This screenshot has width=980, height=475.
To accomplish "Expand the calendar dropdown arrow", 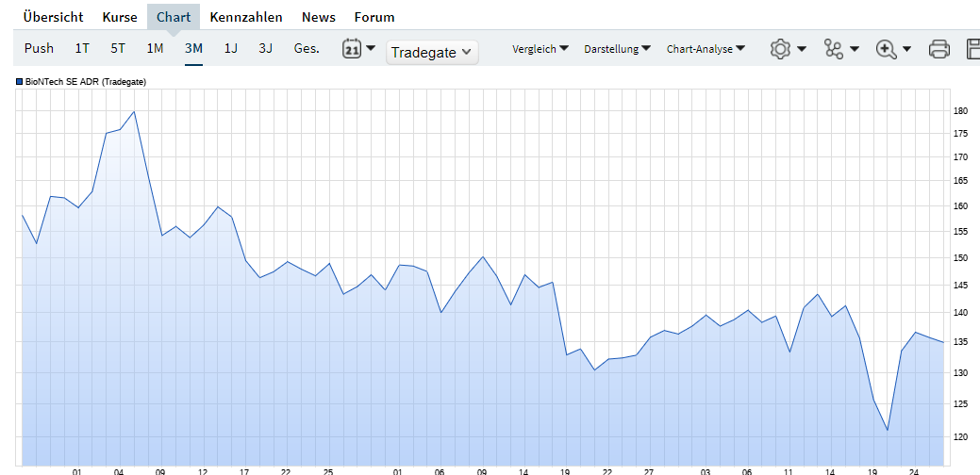I will pyautogui.click(x=371, y=48).
